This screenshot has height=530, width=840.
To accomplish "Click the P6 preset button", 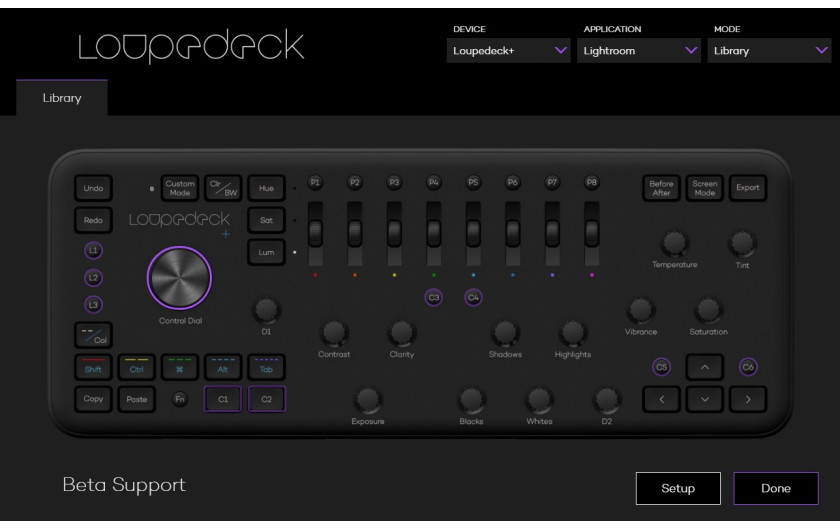I will 513,182.
